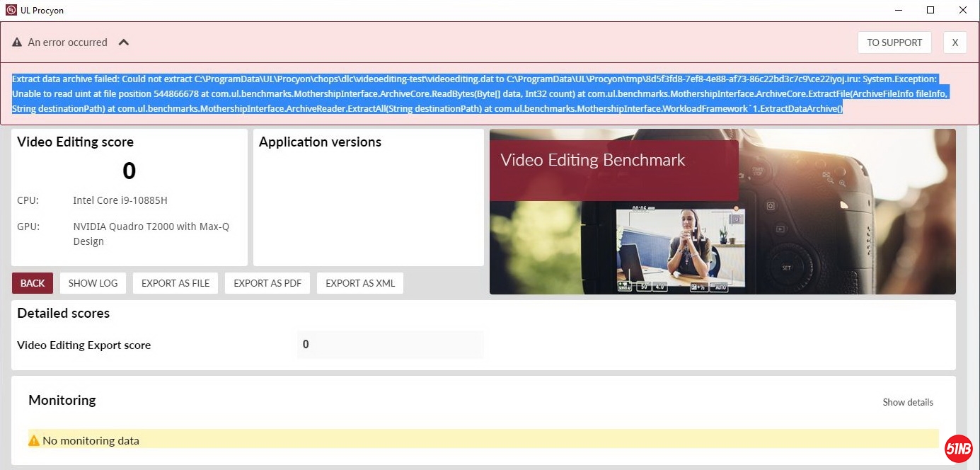Open SHOW LOG

coord(93,283)
